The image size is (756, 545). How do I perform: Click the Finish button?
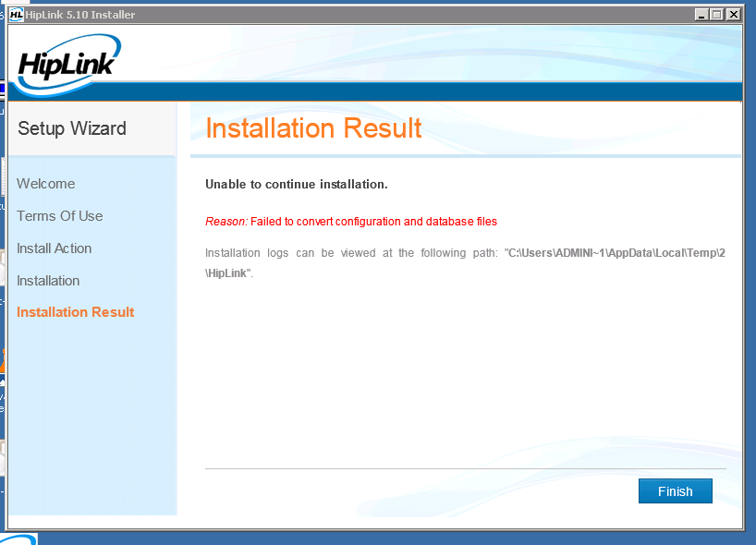[x=675, y=491]
